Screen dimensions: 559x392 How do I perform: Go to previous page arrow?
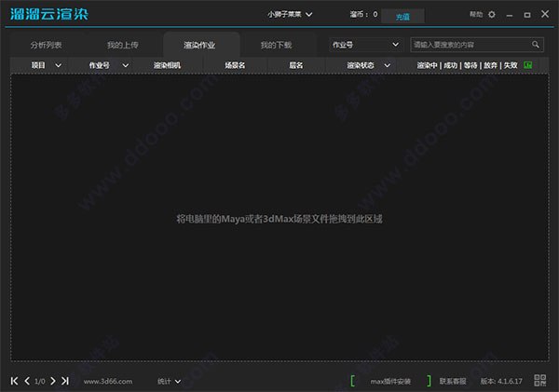[27, 381]
